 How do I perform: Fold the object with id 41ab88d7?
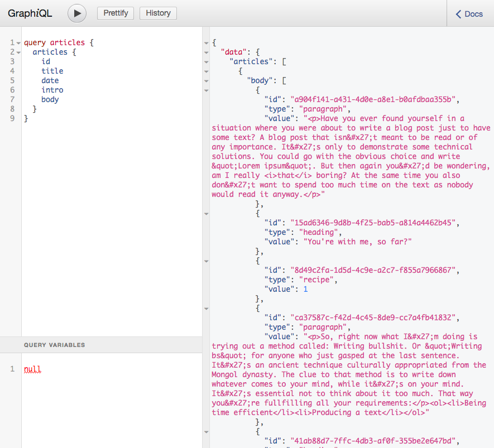pos(207,432)
